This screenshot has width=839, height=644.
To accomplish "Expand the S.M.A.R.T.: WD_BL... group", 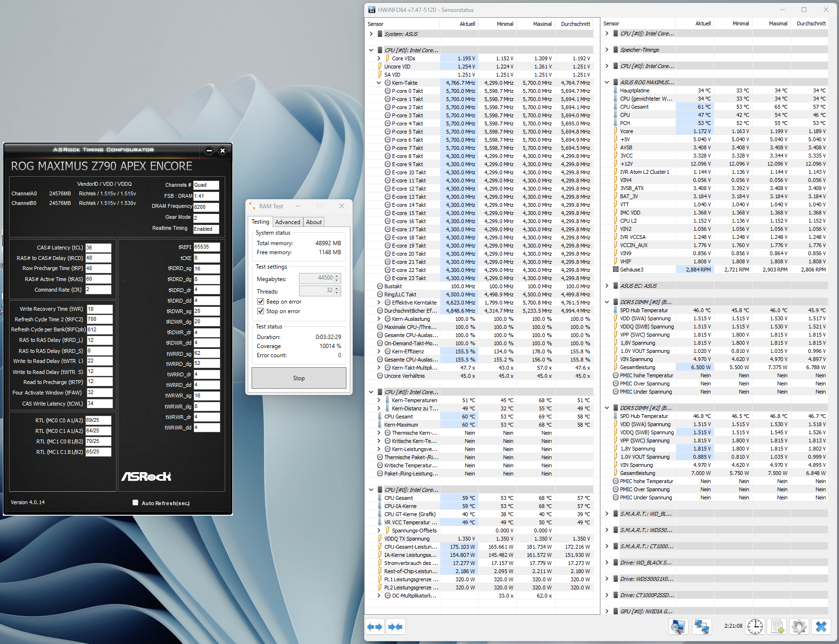I will (607, 514).
